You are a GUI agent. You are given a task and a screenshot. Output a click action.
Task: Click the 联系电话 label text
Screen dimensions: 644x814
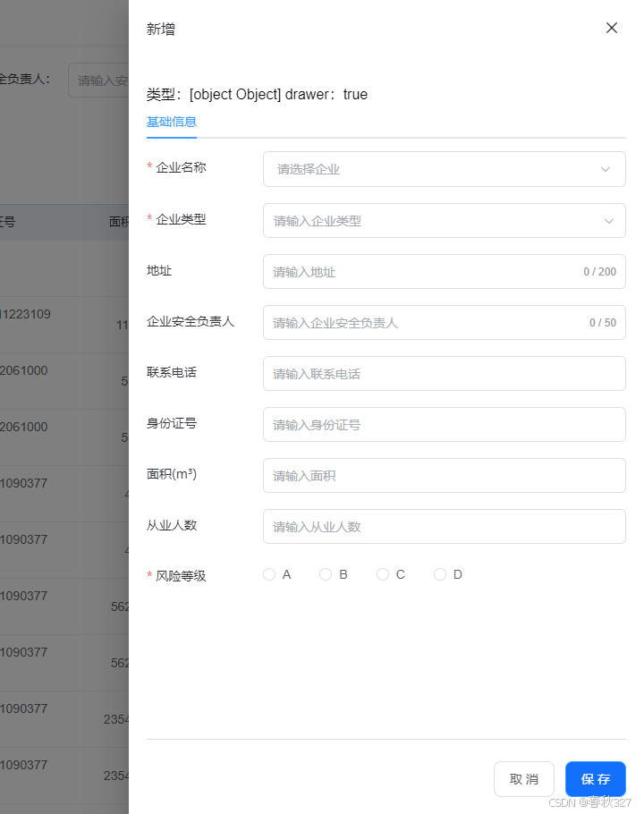[x=171, y=372]
